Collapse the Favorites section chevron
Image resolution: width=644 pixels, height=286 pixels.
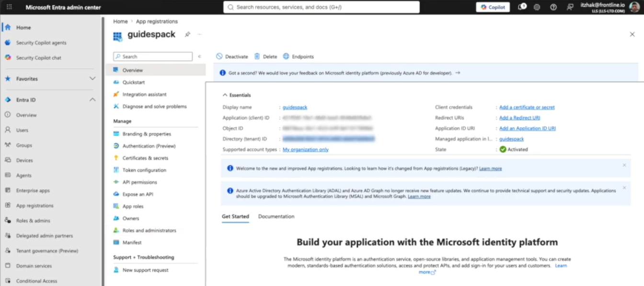coord(92,79)
